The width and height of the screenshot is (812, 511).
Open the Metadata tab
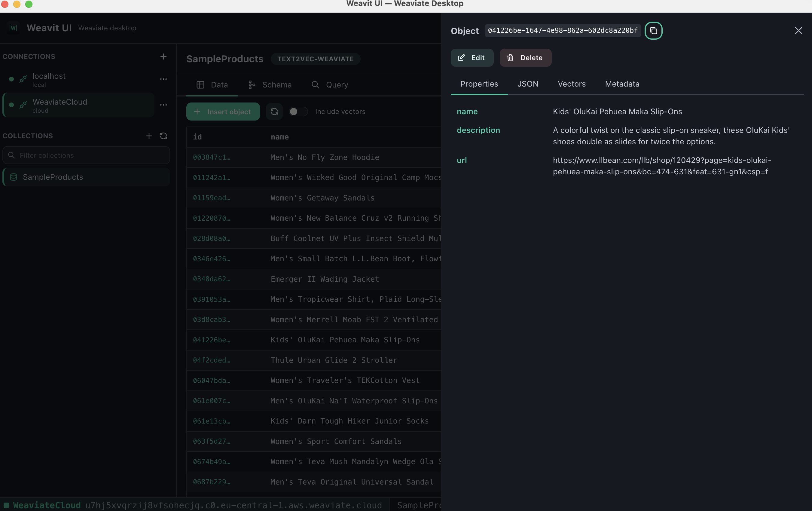point(622,84)
